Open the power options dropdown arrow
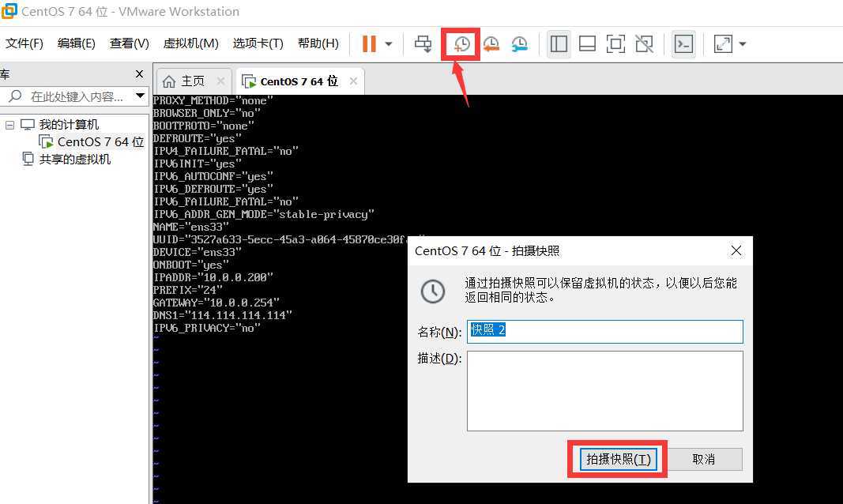The image size is (843, 504). (x=388, y=44)
